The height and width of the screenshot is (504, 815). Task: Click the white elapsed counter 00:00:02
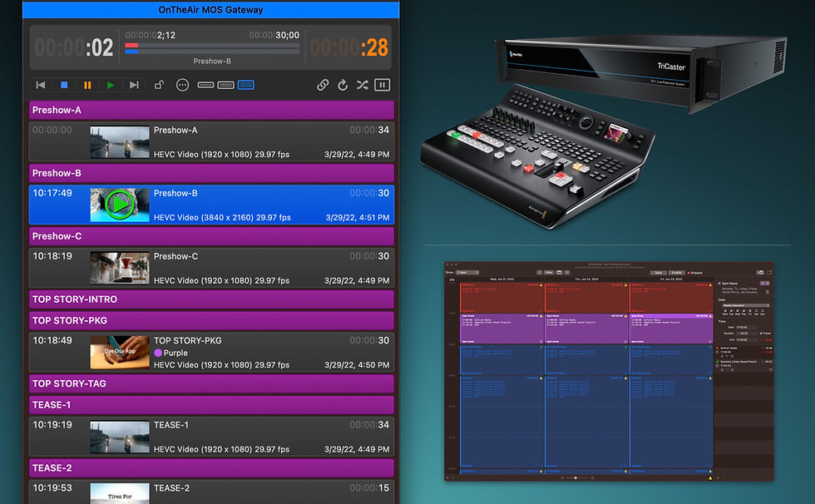[74, 47]
